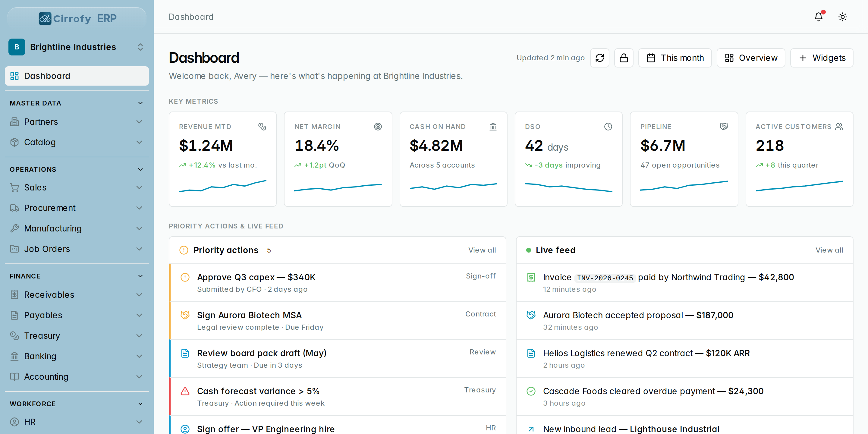Click the Sales cart icon
868x434 pixels.
tap(14, 187)
